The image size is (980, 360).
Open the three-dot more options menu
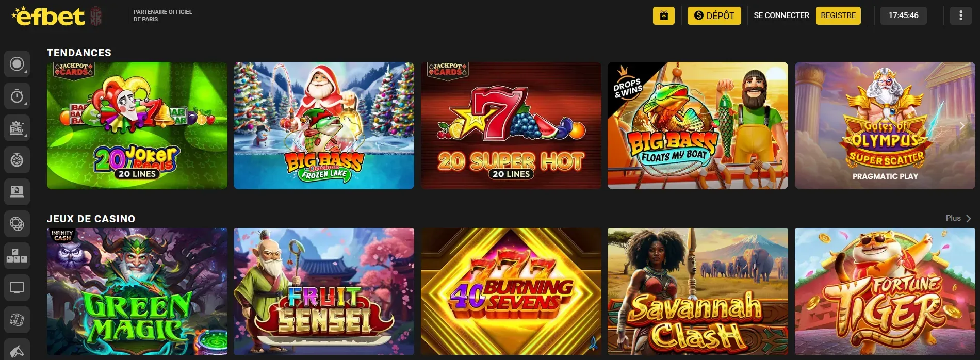(960, 15)
